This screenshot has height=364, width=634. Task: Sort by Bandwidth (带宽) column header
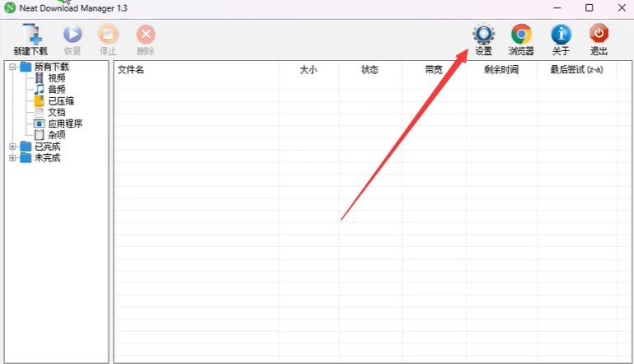click(434, 69)
